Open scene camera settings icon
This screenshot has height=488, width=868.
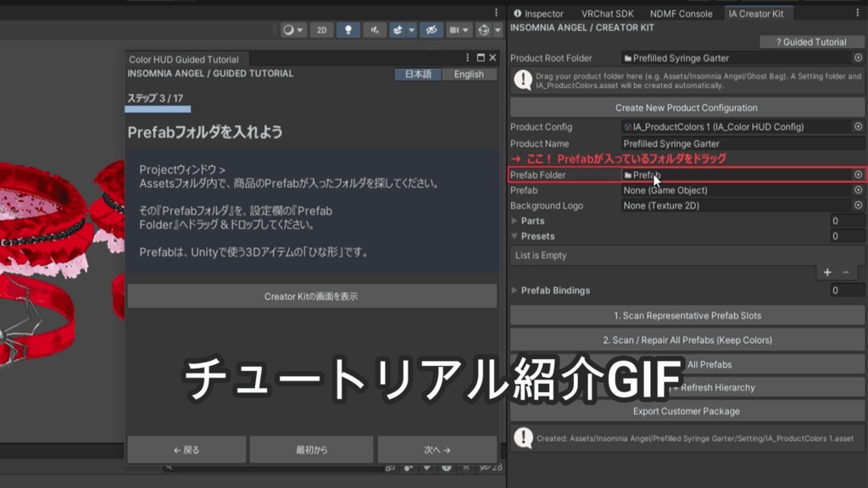click(x=454, y=30)
